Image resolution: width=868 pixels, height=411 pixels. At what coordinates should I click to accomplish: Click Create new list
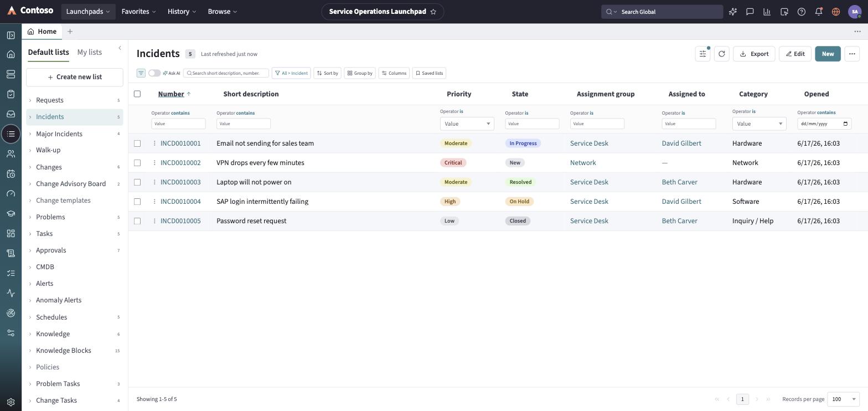(x=75, y=77)
